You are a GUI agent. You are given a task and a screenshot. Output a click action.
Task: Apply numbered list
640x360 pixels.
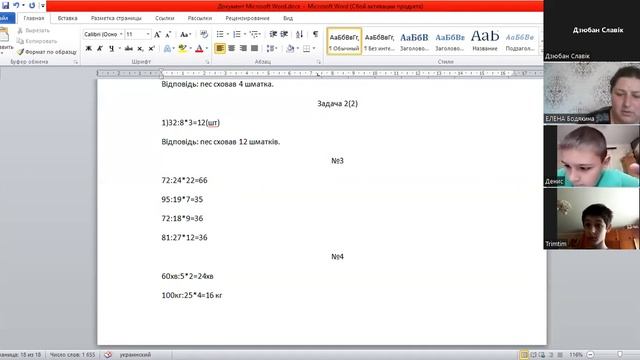tap(237, 35)
